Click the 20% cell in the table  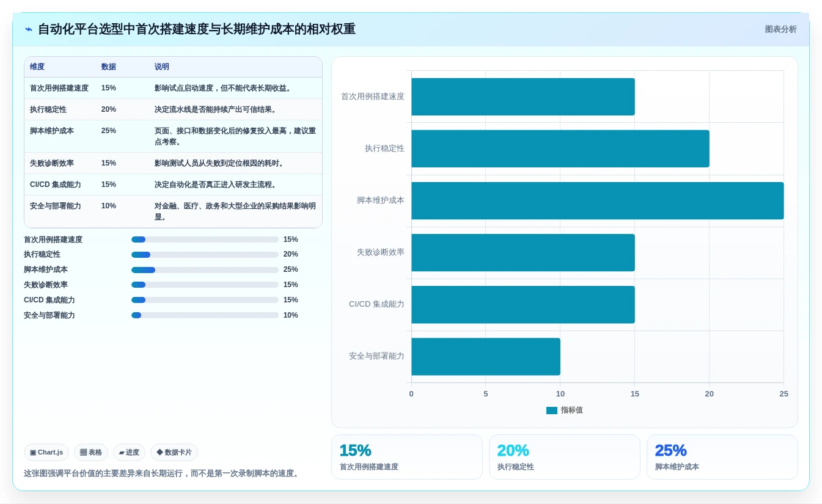point(109,109)
